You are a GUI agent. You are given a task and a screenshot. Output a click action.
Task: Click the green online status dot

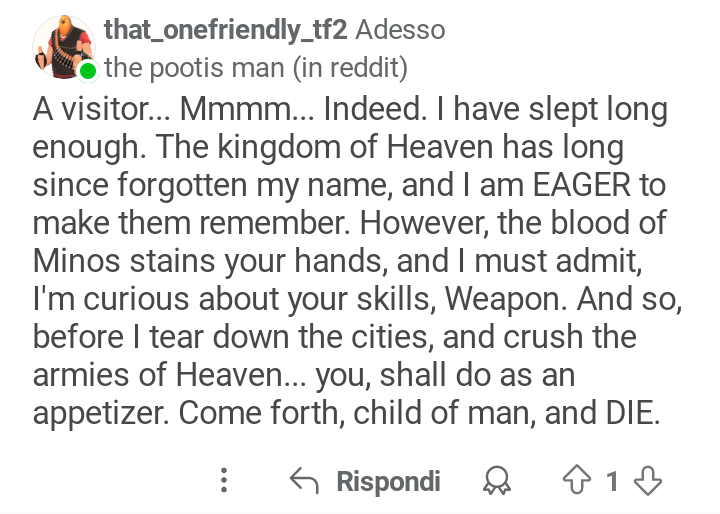point(87,71)
